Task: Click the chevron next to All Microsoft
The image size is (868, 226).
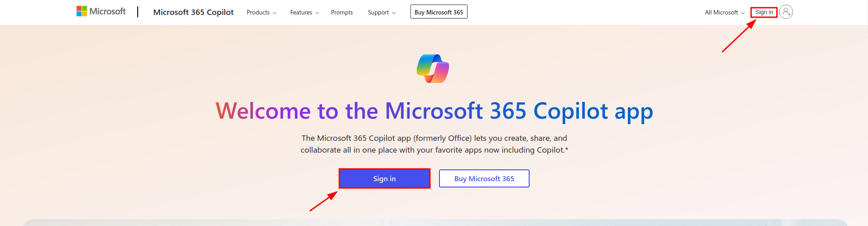Action: (743, 13)
